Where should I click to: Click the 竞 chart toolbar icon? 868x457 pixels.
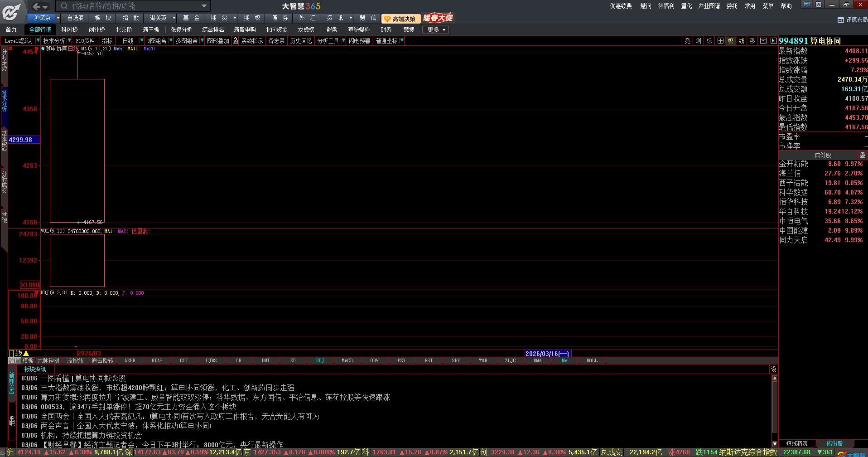(687, 41)
